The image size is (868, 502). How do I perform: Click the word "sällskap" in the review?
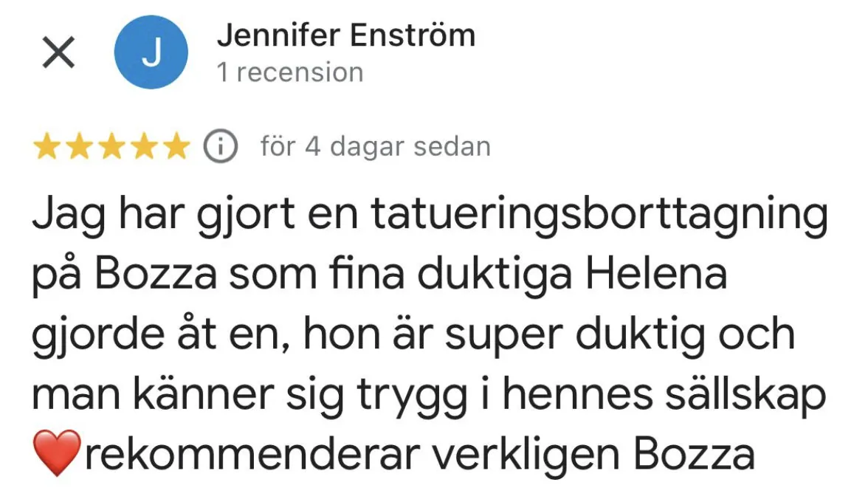(x=745, y=396)
